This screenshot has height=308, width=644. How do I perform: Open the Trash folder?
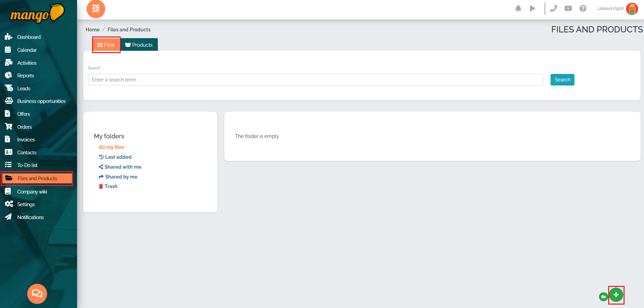pos(108,186)
